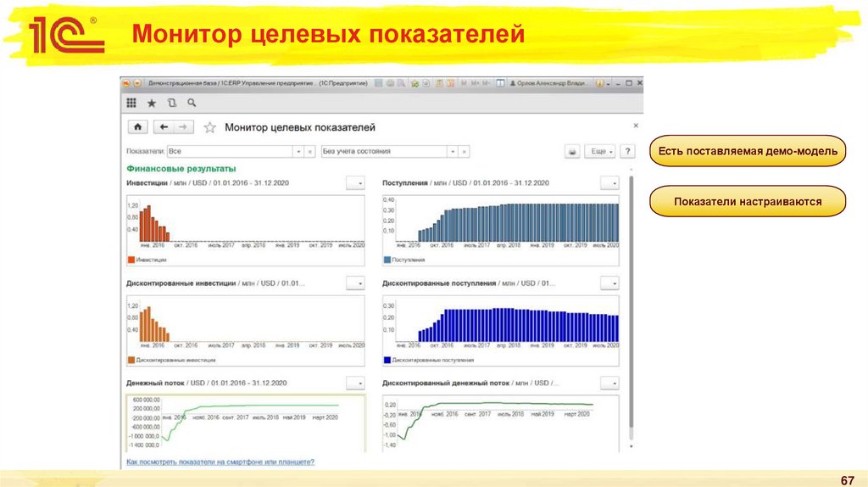This screenshot has height=487, width=868.
Task: Open the calculator icon in title bar
Action: click(x=440, y=83)
